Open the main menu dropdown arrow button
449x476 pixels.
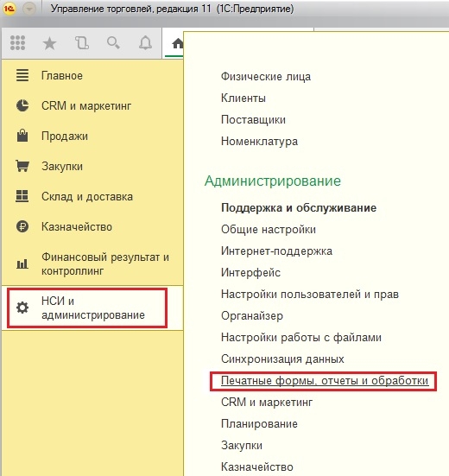pyautogui.click(x=29, y=10)
